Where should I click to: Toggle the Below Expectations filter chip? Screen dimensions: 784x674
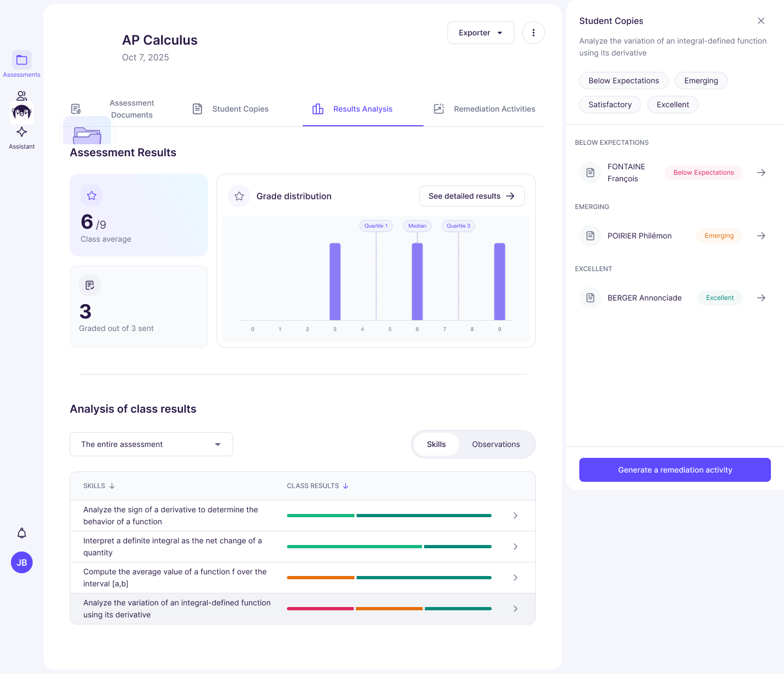click(x=624, y=81)
